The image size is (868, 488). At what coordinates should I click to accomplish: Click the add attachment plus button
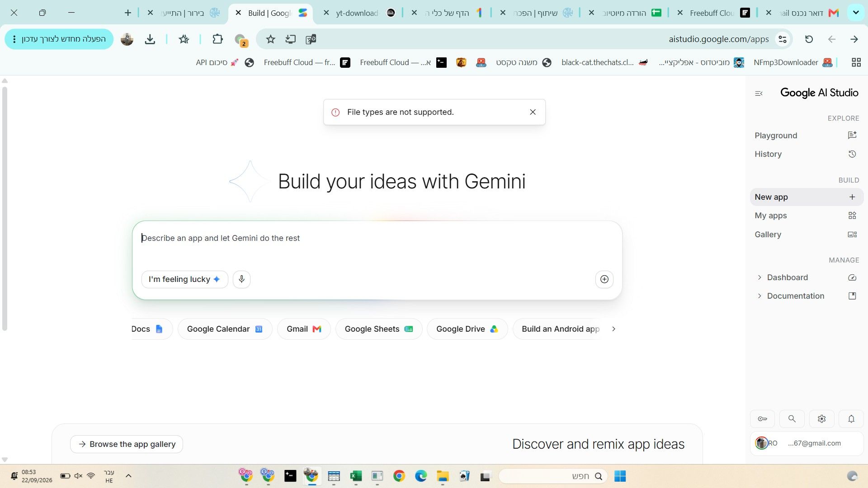604,279
